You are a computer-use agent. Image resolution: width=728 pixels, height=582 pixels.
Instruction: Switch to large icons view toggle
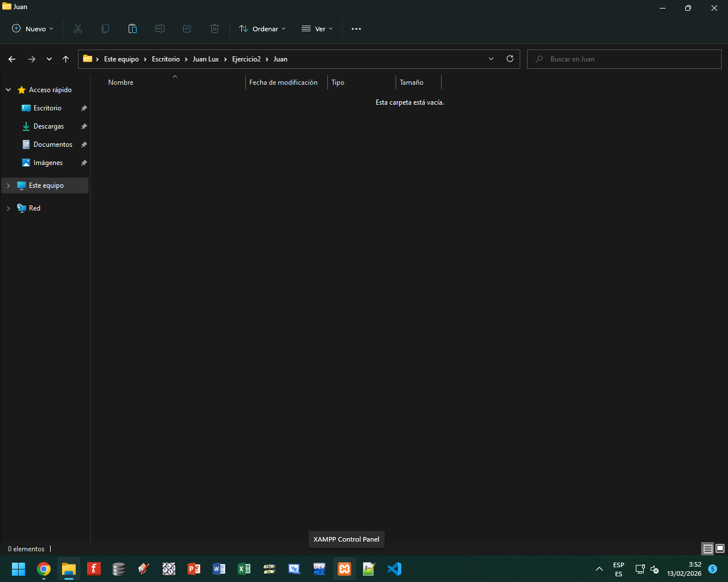pyautogui.click(x=720, y=549)
